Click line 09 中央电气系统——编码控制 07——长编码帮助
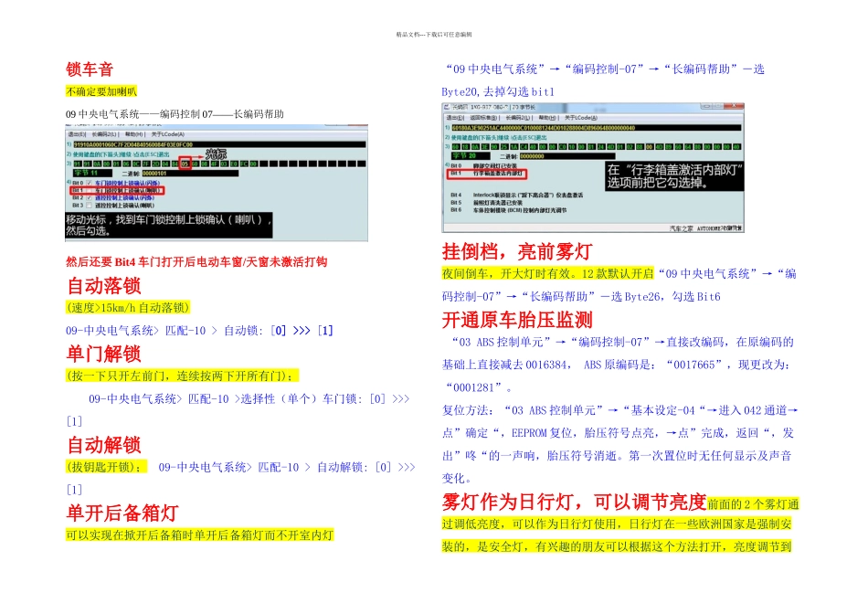The image size is (868, 614). [x=175, y=114]
